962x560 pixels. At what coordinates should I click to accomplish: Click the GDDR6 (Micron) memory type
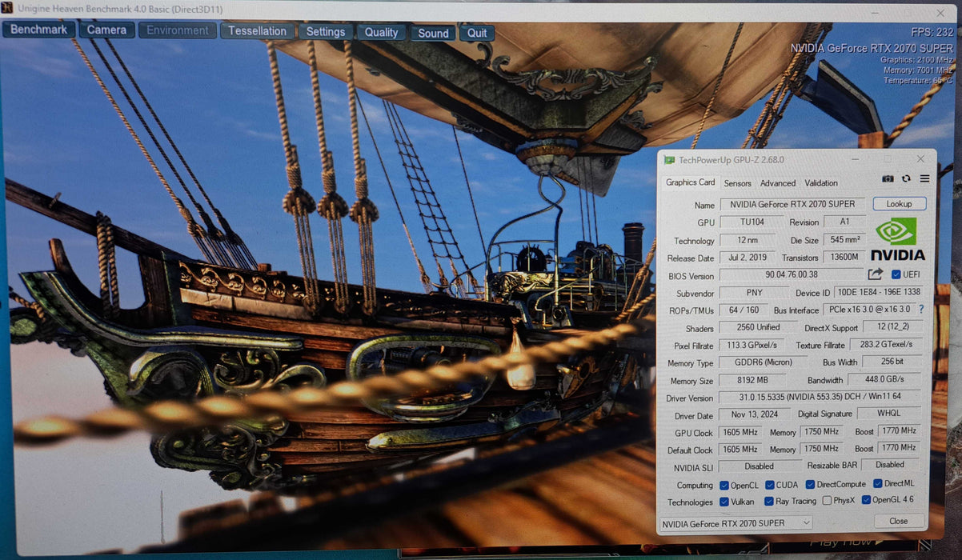pos(763,362)
